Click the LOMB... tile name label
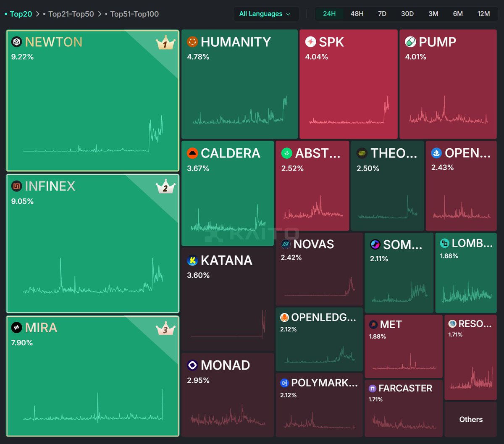 point(472,243)
